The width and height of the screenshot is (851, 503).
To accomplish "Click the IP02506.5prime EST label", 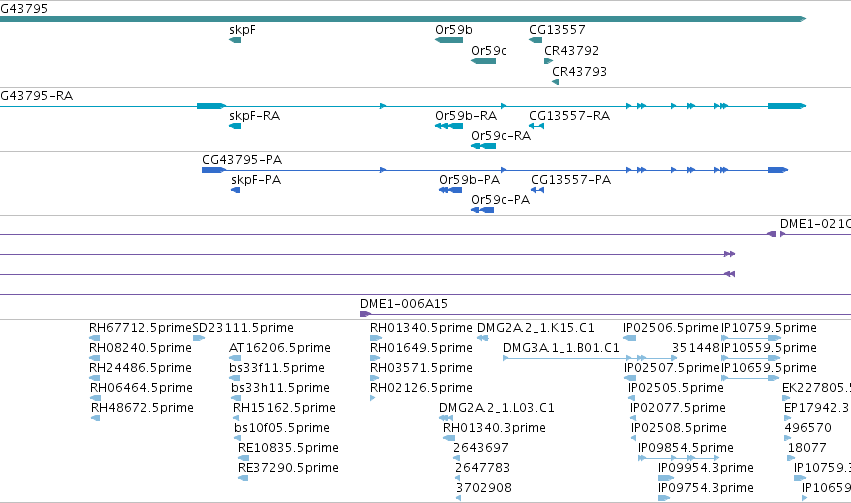I will (671, 328).
